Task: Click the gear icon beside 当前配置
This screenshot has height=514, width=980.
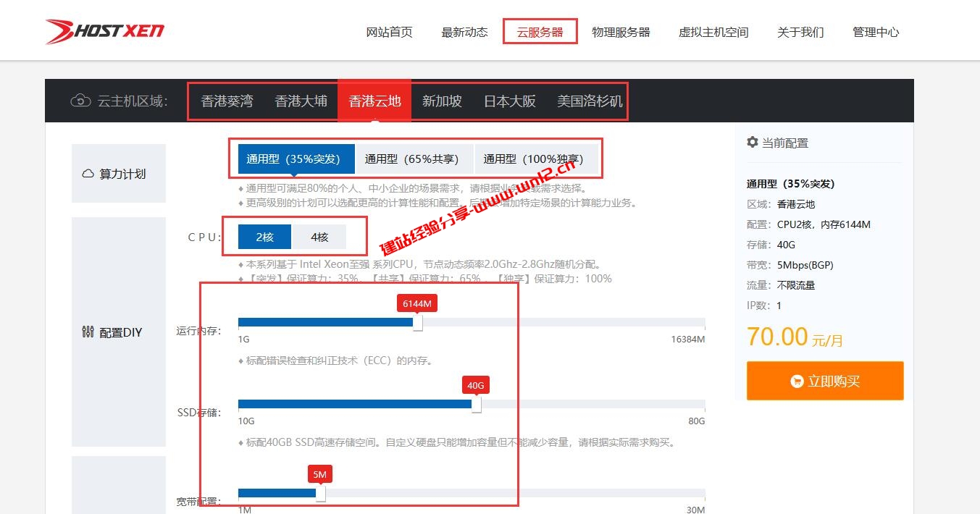Action: [x=752, y=142]
